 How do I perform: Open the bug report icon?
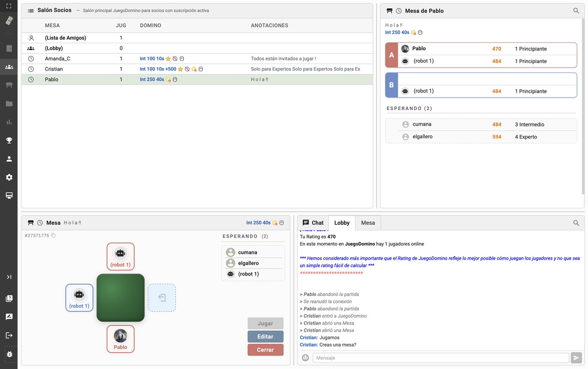click(9, 354)
